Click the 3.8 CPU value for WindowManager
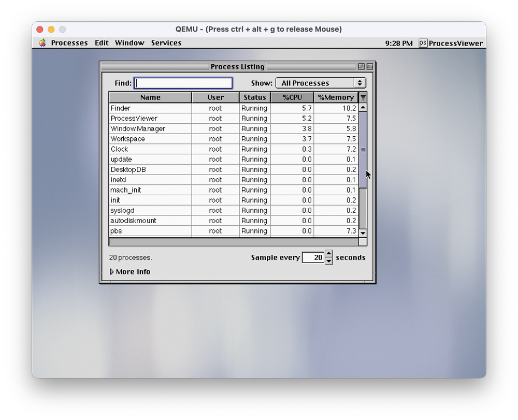This screenshot has height=420, width=518. (307, 129)
